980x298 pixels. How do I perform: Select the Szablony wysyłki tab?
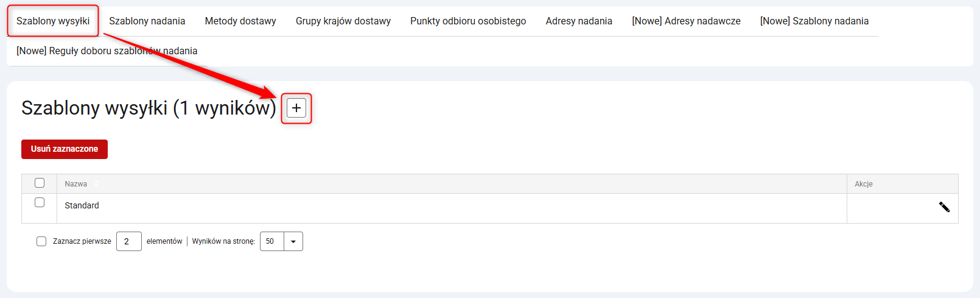[53, 21]
